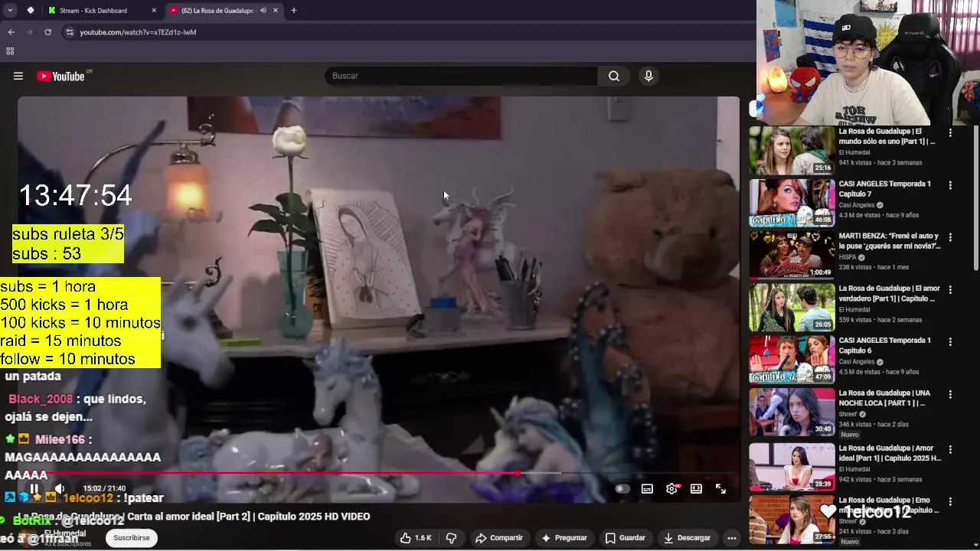
Task: Click the search magnifier button
Action: point(614,76)
